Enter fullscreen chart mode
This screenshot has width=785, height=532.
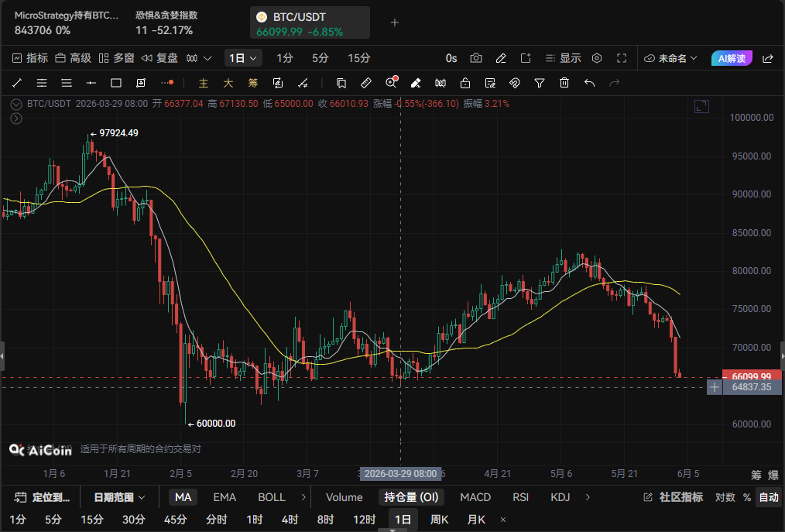622,58
